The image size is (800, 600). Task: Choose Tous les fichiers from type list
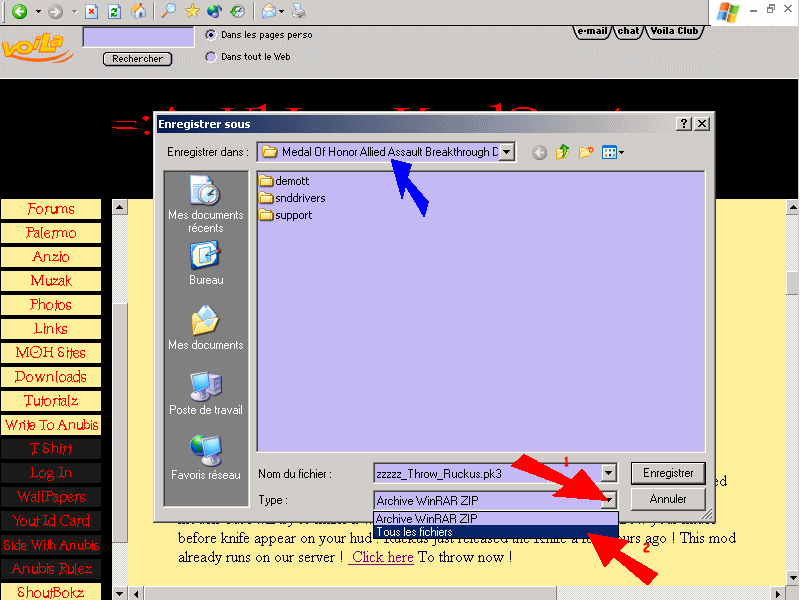click(496, 532)
